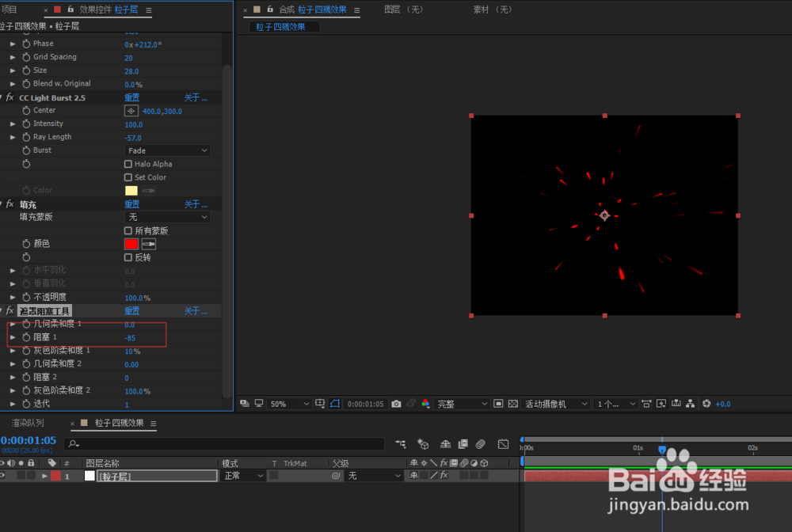Select the 图层 (无) viewer tab
This screenshot has height=532, width=792.
(x=404, y=9)
